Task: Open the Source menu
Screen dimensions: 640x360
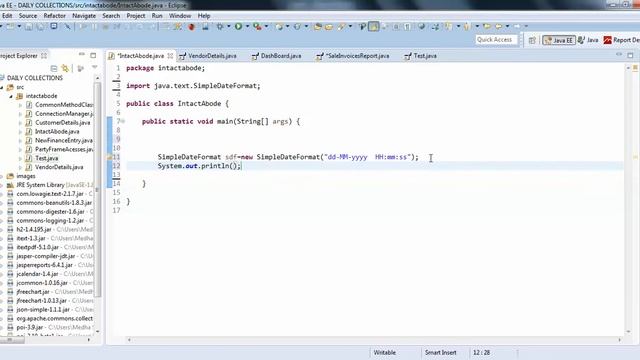Action: pos(28,16)
